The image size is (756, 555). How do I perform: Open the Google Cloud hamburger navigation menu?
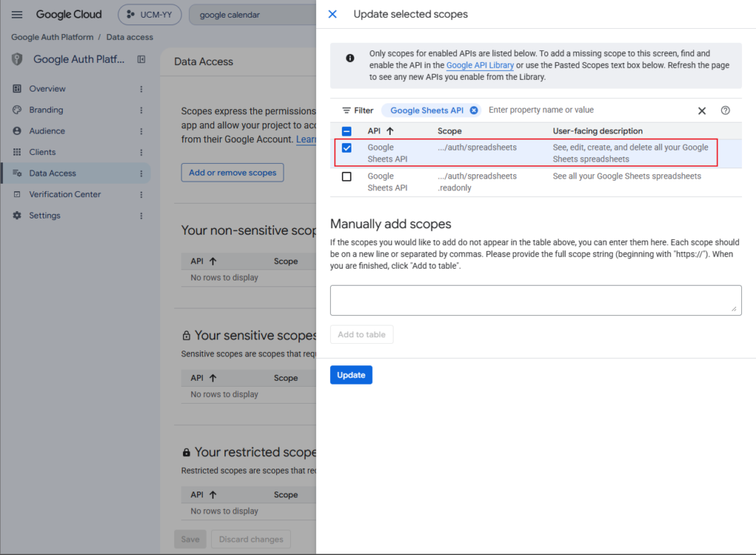[x=17, y=15]
